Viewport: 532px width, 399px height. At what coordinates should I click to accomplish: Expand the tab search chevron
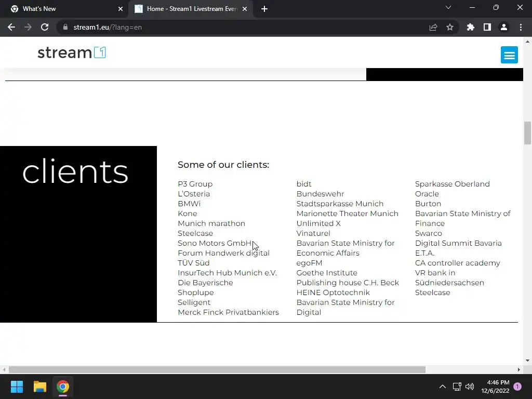coord(448,7)
